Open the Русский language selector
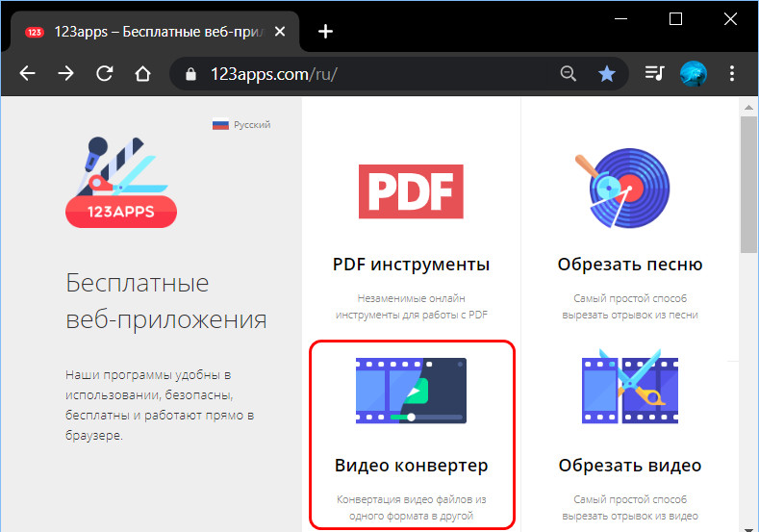 click(241, 125)
